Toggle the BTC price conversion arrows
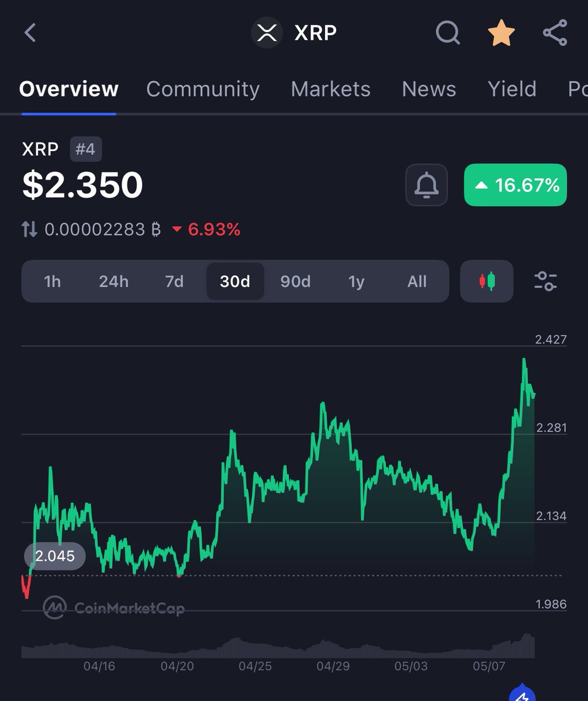The image size is (588, 701). (29, 229)
